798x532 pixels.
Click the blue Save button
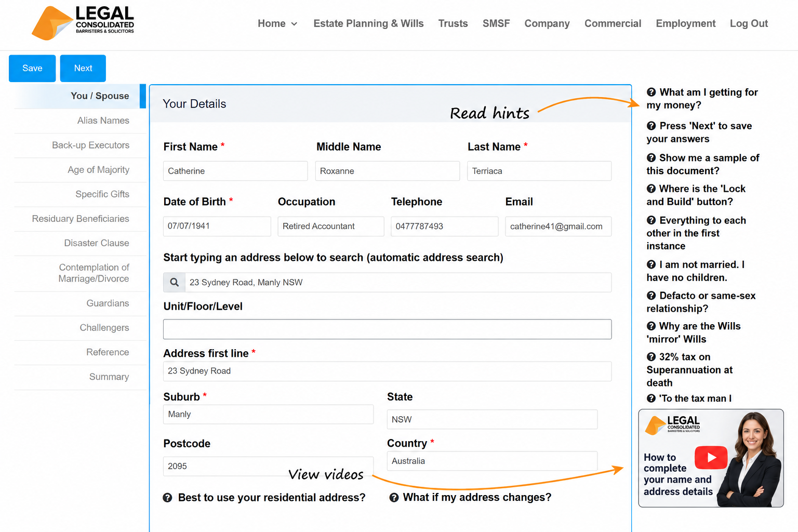pos(32,68)
